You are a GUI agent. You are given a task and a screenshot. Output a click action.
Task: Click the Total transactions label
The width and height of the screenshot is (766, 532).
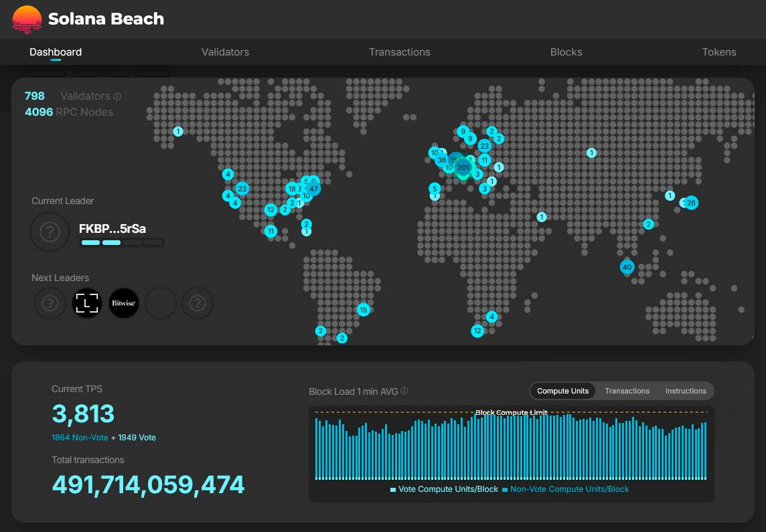click(88, 460)
